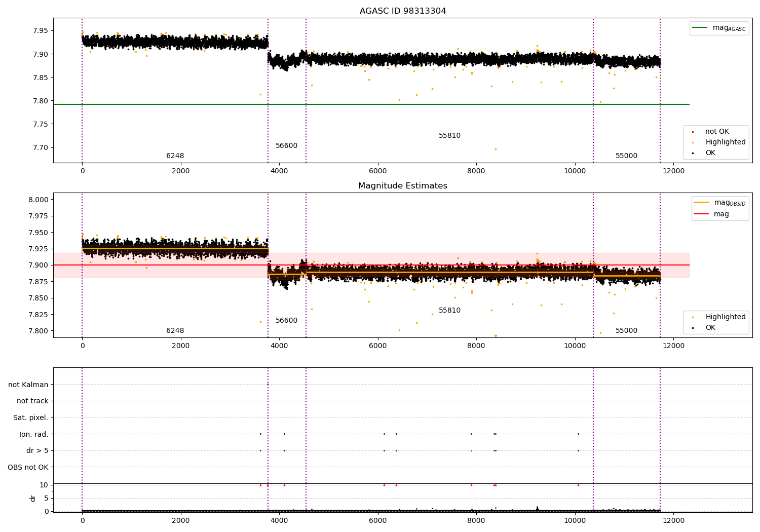Click the "dr > 5" axis label

click(x=37, y=451)
